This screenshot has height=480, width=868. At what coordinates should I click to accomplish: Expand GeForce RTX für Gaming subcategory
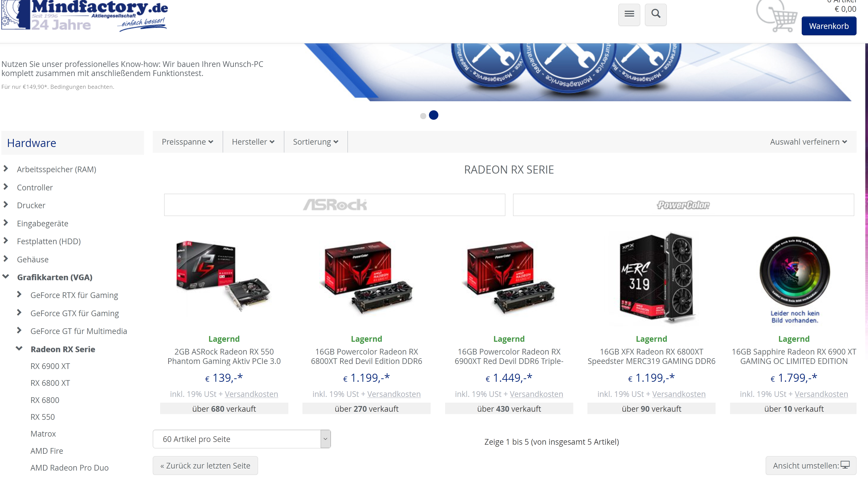(19, 295)
